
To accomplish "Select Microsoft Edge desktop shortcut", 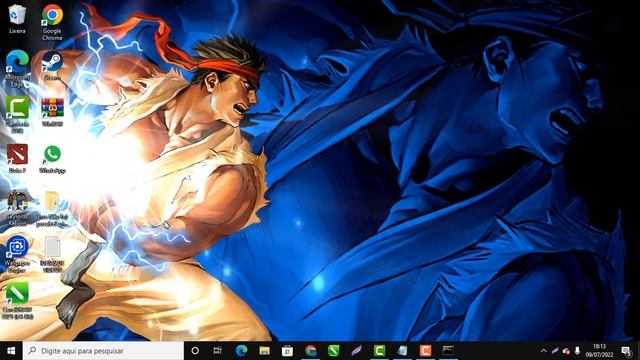I will click(x=17, y=69).
